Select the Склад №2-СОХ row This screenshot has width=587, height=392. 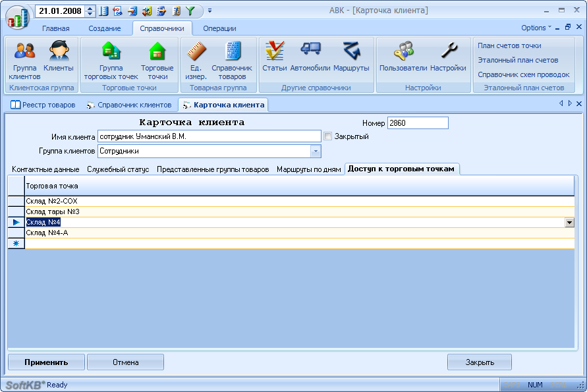[x=300, y=202]
